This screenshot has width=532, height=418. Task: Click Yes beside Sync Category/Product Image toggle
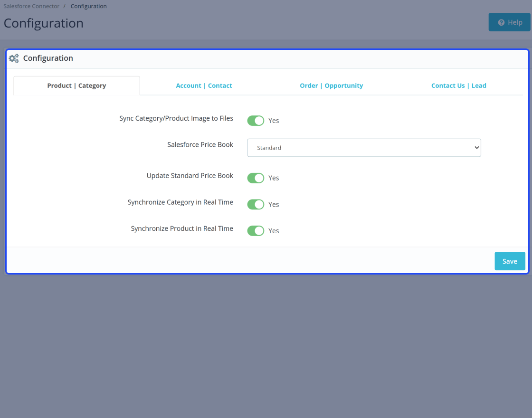(x=274, y=121)
